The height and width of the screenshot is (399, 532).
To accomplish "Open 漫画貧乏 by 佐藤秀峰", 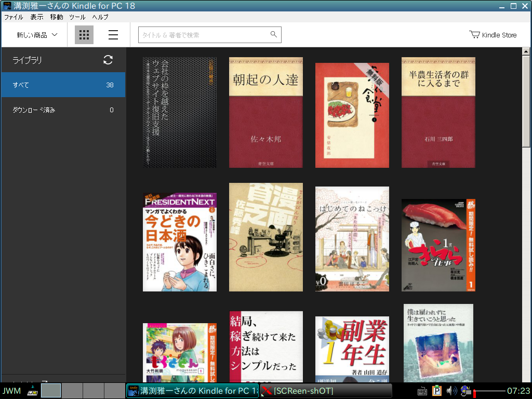I will click(x=265, y=237).
